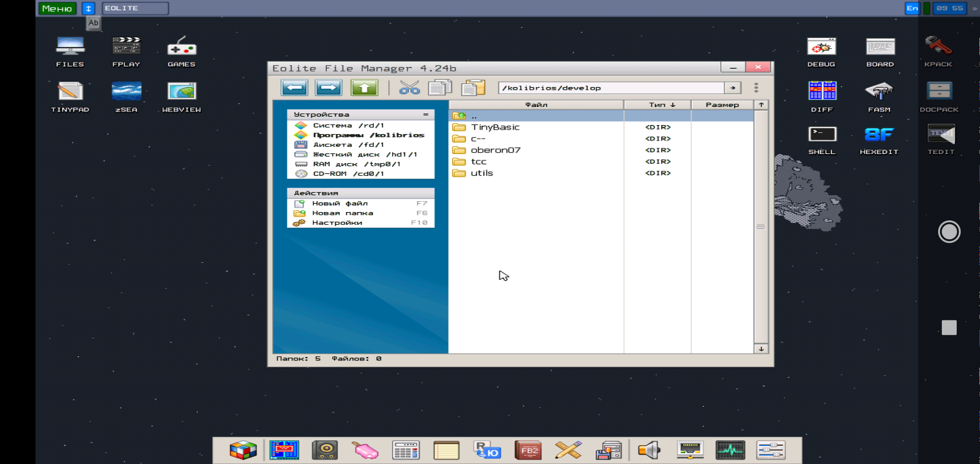Image resolution: width=980 pixels, height=464 pixels.
Task: Open FASM desktop icon
Action: (x=879, y=97)
